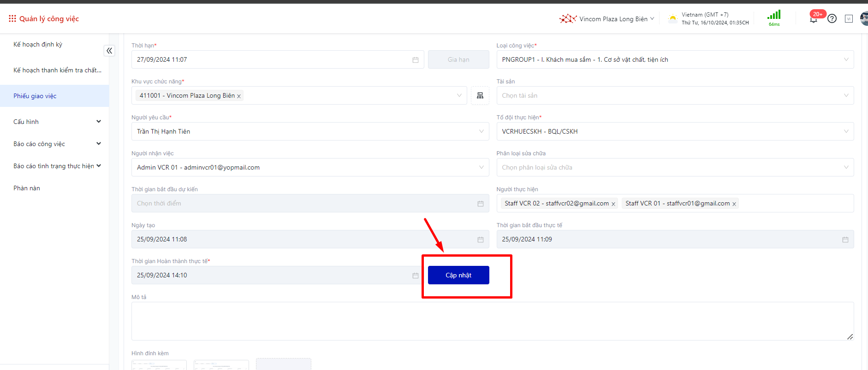The image size is (868, 370).
Task: Click the Thời gian bắt đầu dự kiến field
Action: coord(310,203)
